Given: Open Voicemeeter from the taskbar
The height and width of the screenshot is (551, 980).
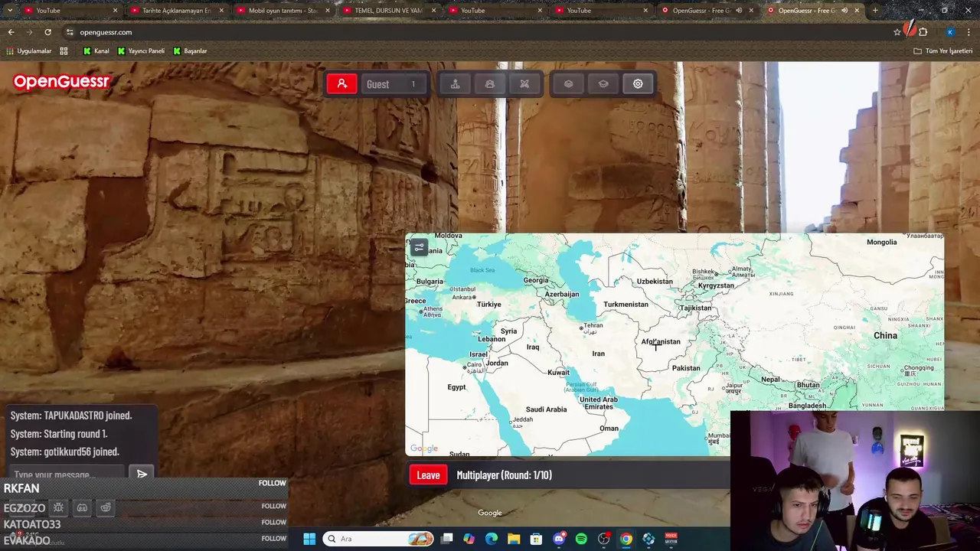Looking at the screenshot, I should coord(671,539).
